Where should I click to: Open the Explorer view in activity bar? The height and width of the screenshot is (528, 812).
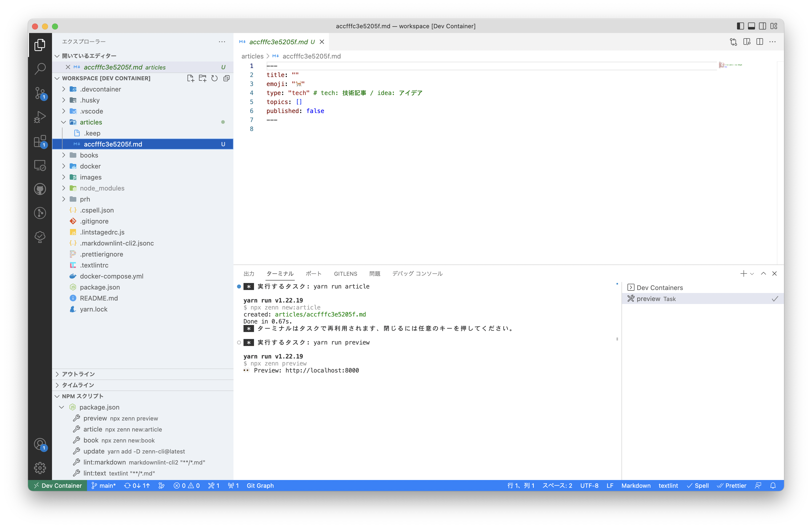tap(40, 45)
